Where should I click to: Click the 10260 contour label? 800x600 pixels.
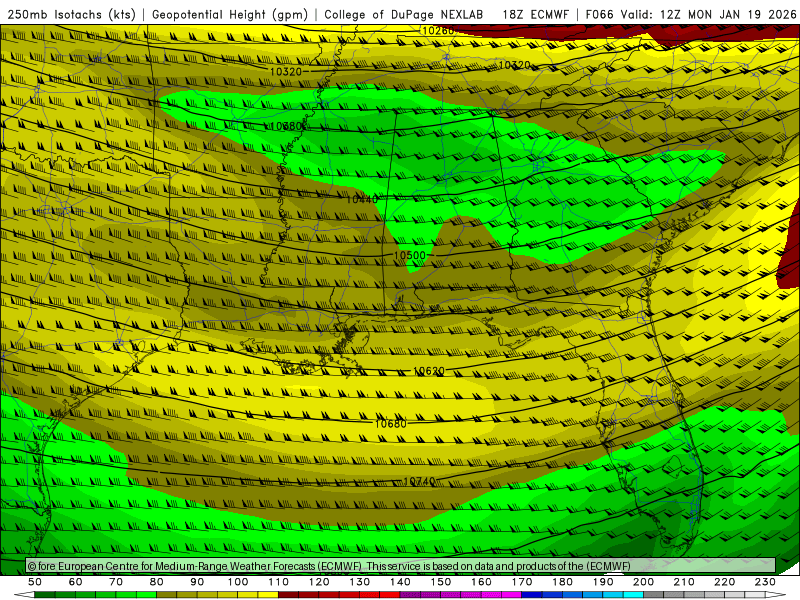click(438, 31)
